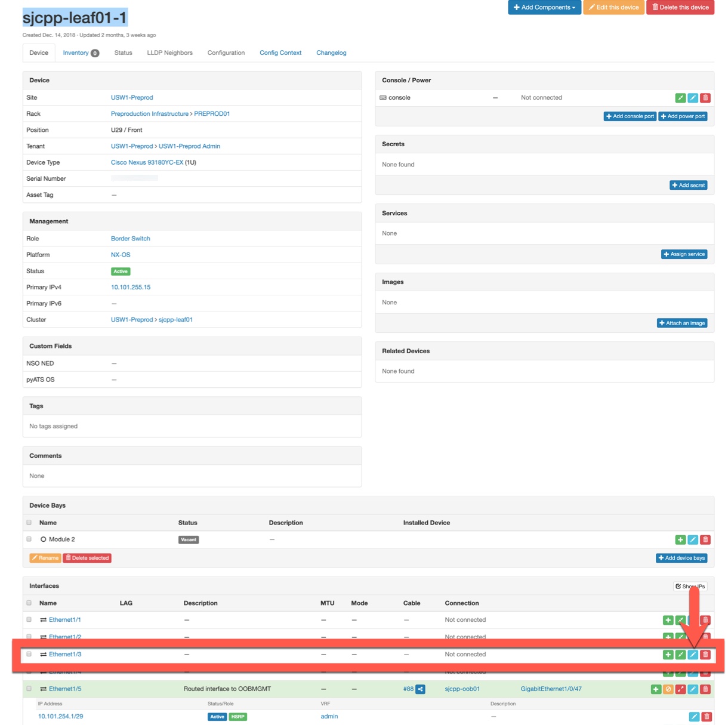Viewport: 728px width, 725px height.
Task: Mark the Ethernet1/5 connection as planned (orange icon)
Action: click(668, 689)
